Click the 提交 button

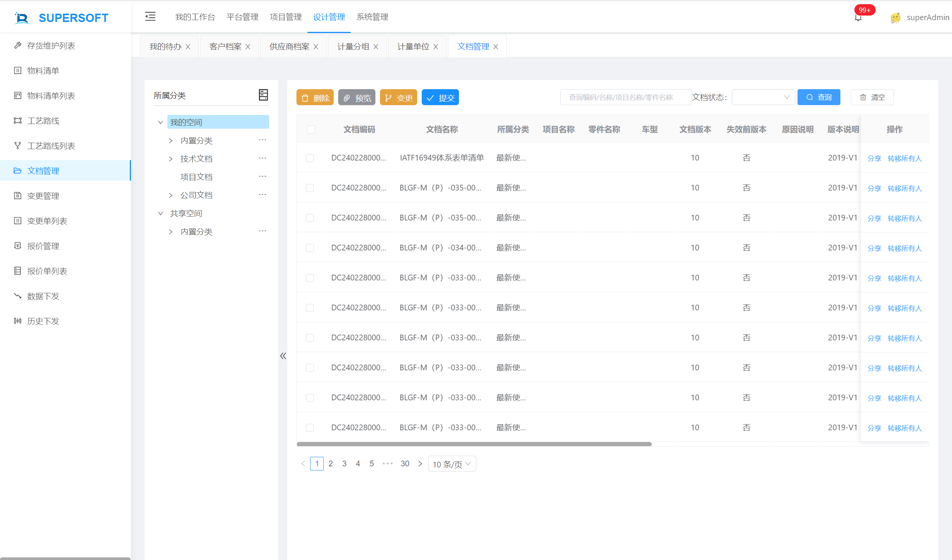click(440, 97)
